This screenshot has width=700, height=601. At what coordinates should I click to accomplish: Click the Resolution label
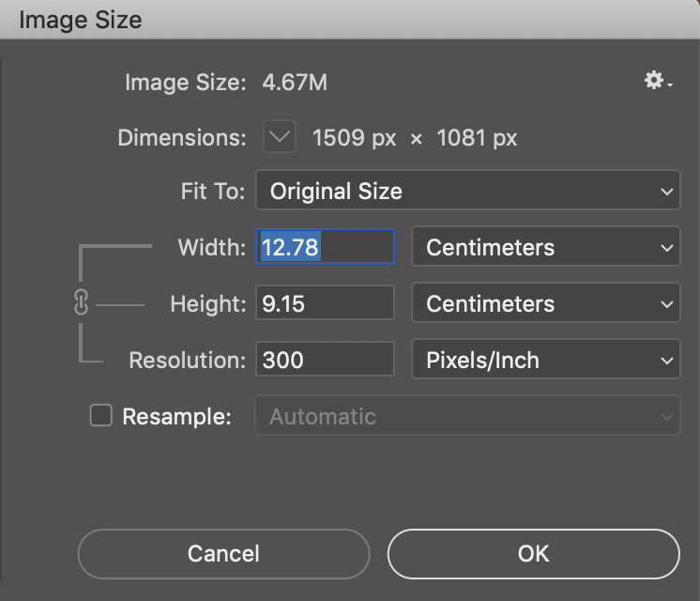187,360
